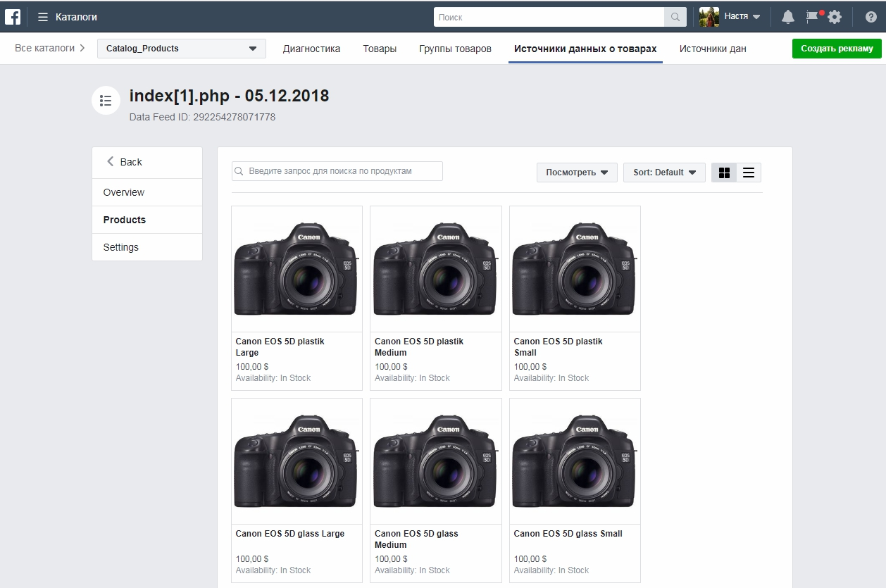Open the truncated Источники дан tab

713,49
